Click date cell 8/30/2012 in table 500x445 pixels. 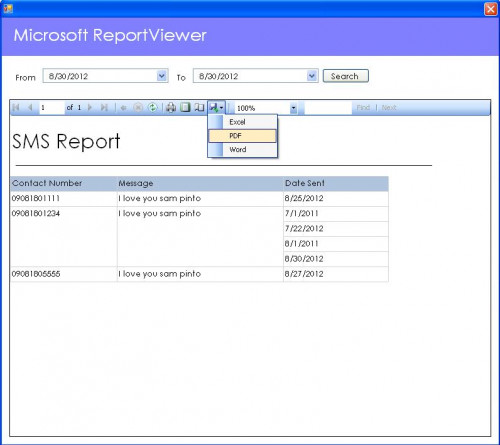pyautogui.click(x=336, y=259)
